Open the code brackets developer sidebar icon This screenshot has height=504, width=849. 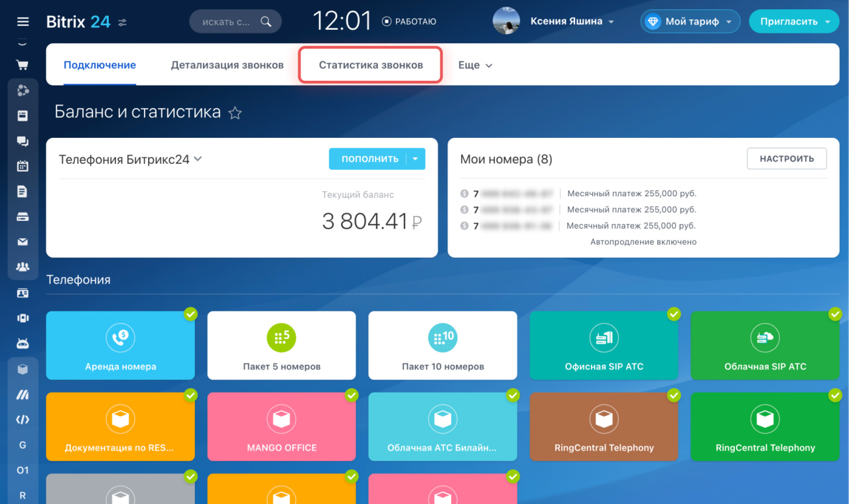[x=23, y=420]
